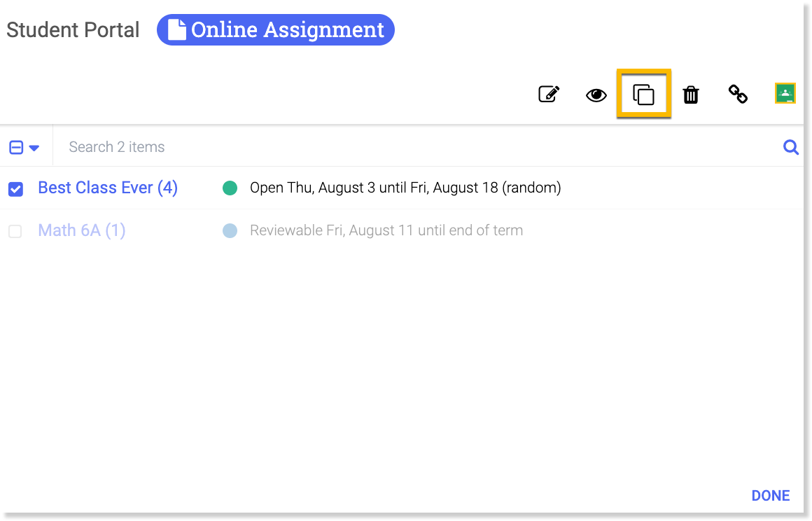Viewport: 812px width, 521px height.
Task: Click the Online Assignment pill label
Action: (x=287, y=30)
